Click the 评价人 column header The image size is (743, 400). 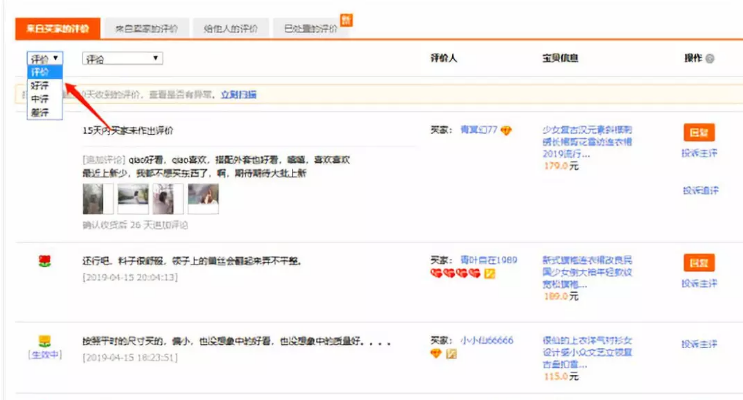coord(444,58)
